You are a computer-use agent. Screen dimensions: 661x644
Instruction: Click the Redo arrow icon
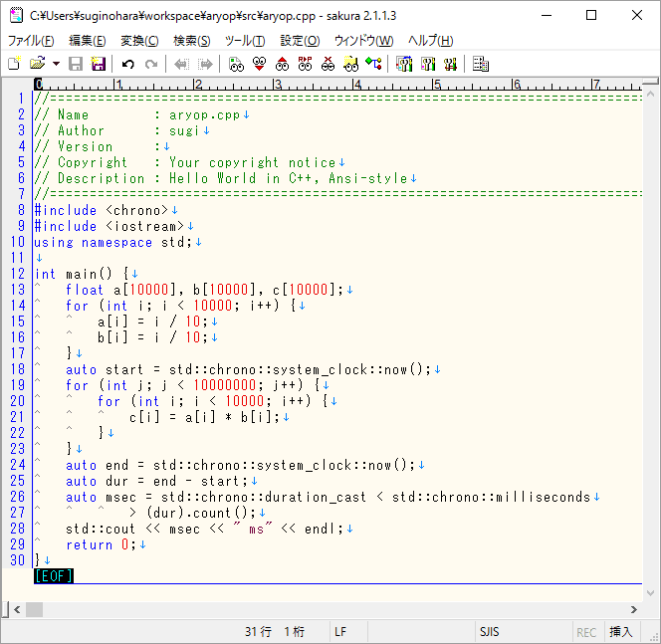151,64
